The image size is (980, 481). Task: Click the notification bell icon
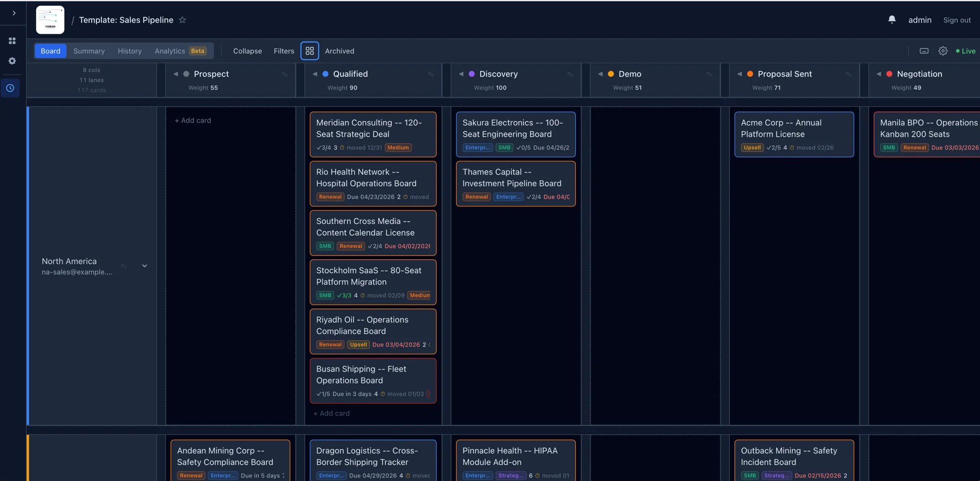892,19
